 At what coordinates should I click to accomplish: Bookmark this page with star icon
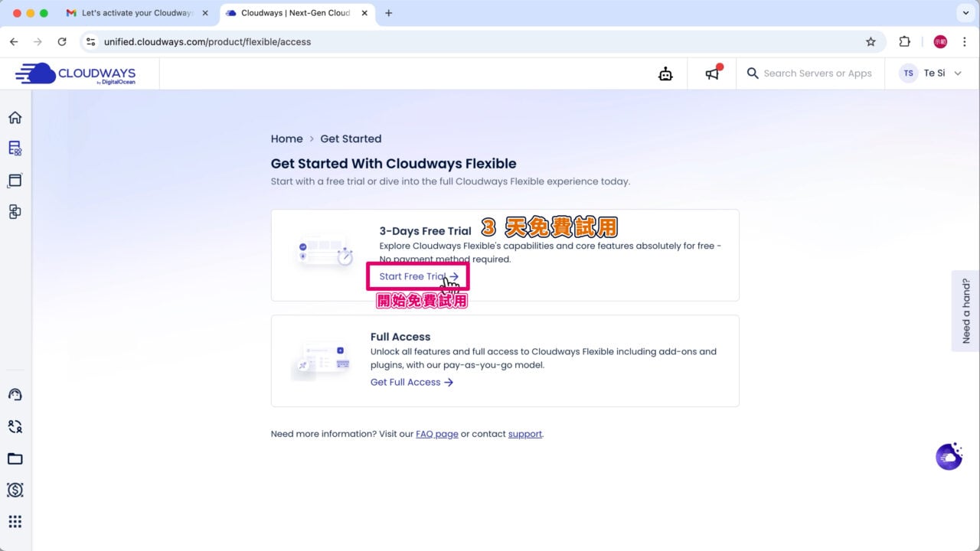click(871, 42)
